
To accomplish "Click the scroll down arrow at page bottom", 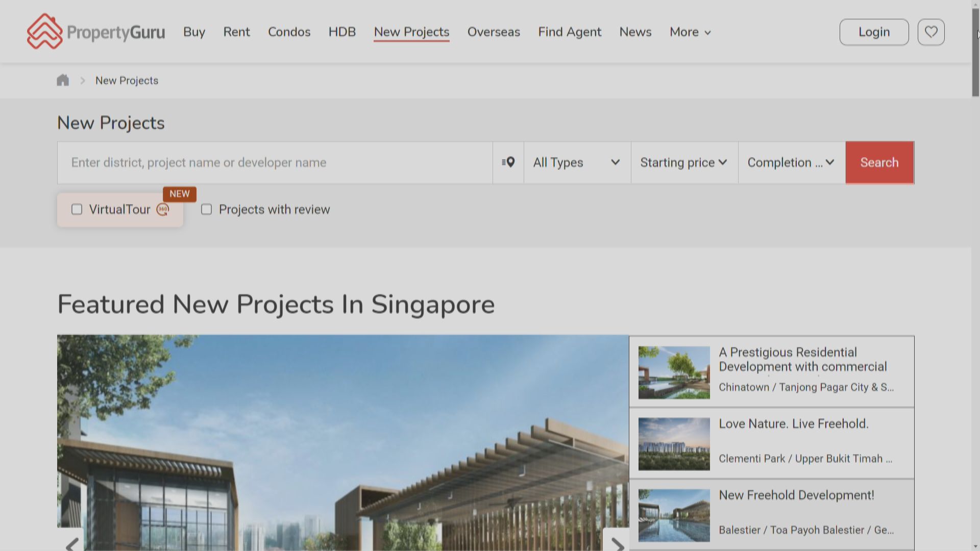I will [x=975, y=546].
